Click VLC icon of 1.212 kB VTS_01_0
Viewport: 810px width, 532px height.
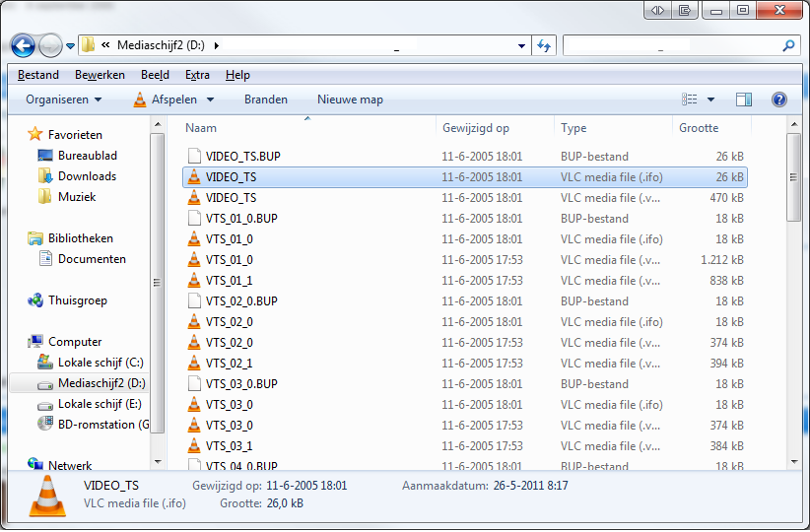click(x=194, y=259)
